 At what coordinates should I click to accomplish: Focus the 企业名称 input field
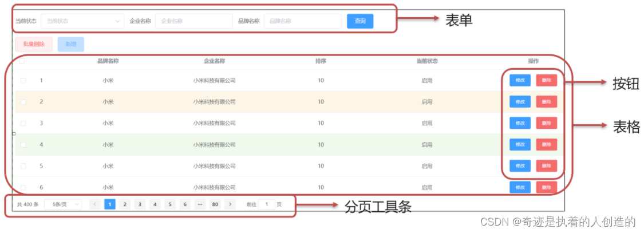click(193, 21)
